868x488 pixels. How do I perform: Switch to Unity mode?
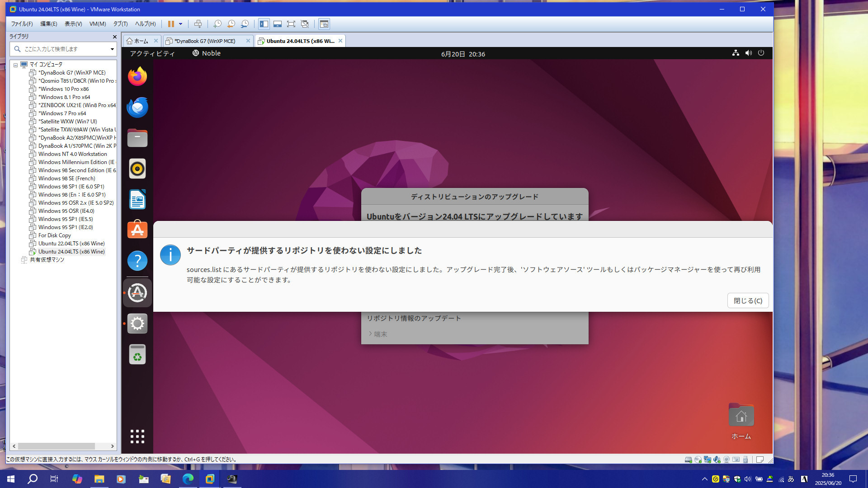pyautogui.click(x=305, y=24)
